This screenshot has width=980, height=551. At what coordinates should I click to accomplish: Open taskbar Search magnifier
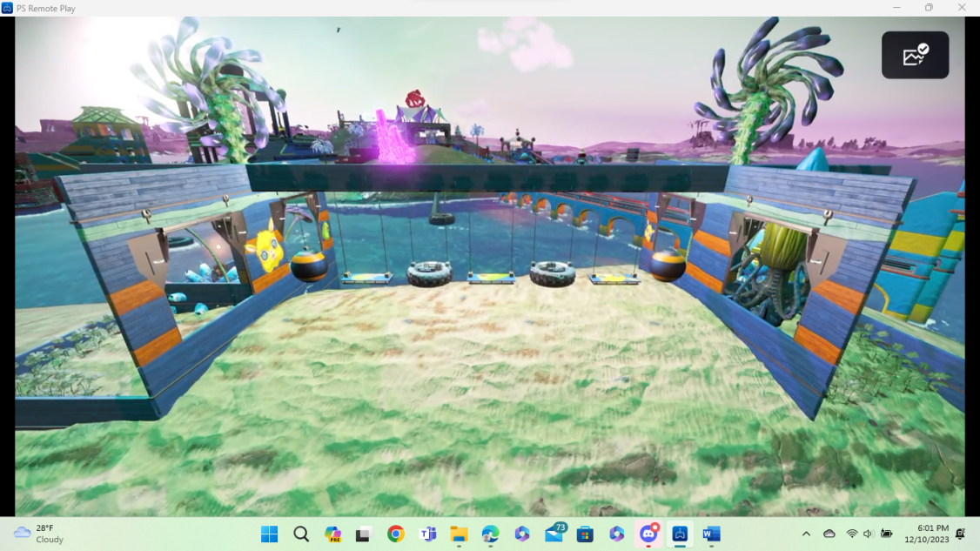click(301, 534)
